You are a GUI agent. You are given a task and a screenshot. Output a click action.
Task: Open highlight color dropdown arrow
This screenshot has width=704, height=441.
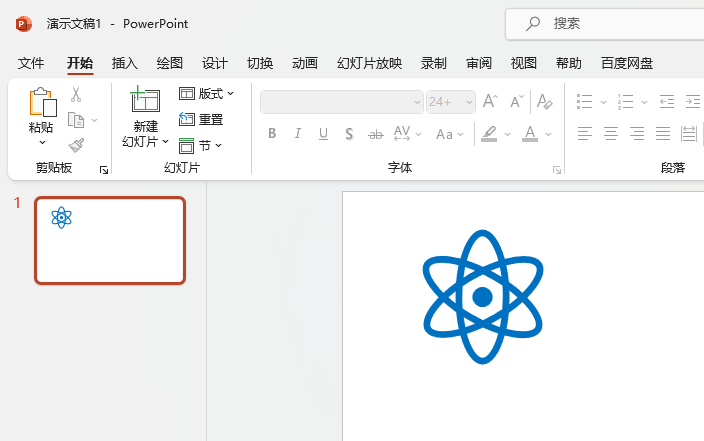point(507,134)
